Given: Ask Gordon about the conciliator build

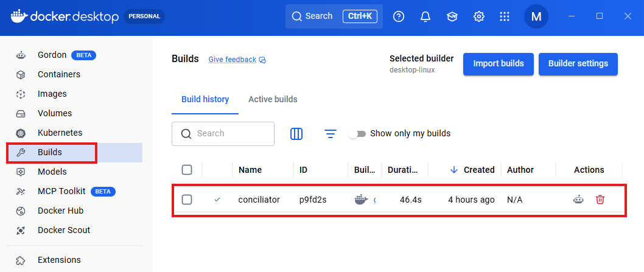Looking at the screenshot, I should point(578,200).
